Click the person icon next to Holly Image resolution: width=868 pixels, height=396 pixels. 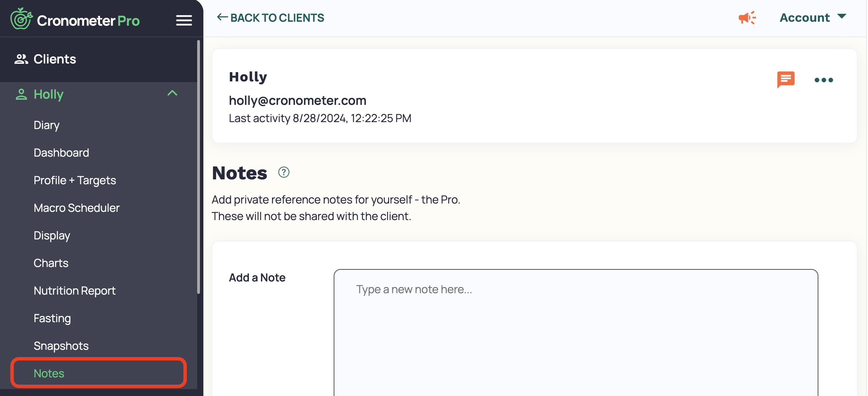(21, 94)
